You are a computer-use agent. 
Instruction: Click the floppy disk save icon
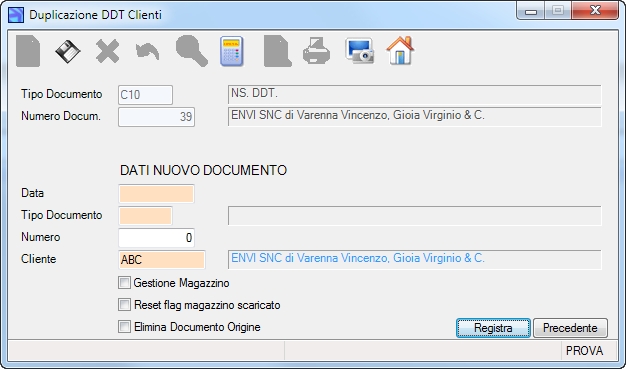click(x=67, y=52)
